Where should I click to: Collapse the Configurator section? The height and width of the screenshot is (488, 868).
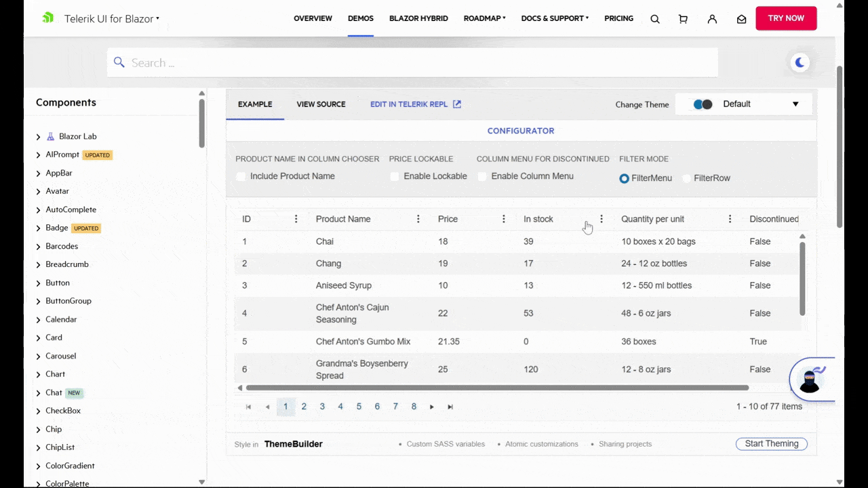520,130
